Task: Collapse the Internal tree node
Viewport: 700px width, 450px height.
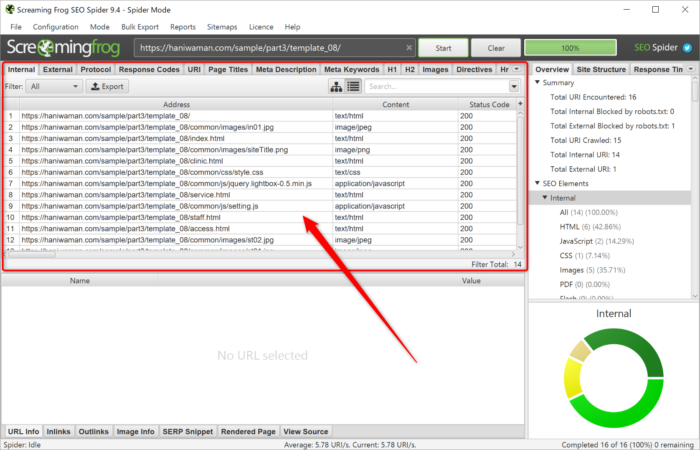Action: point(543,198)
